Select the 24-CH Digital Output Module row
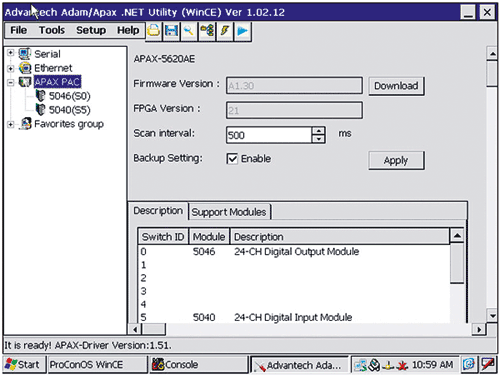500x380 pixels. tap(294, 251)
